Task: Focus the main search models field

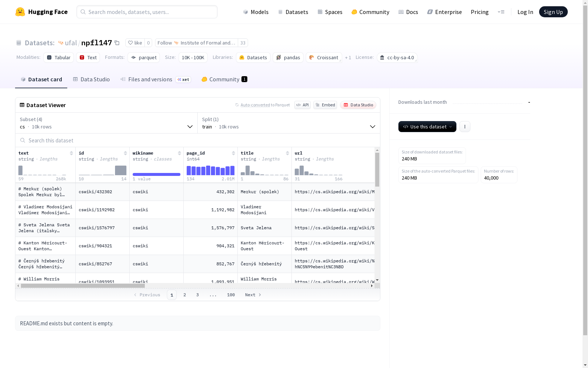Action: click(147, 12)
